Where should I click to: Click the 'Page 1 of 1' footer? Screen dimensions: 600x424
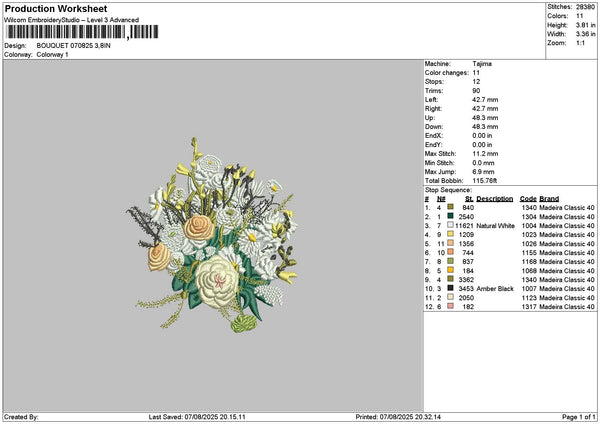(579, 417)
